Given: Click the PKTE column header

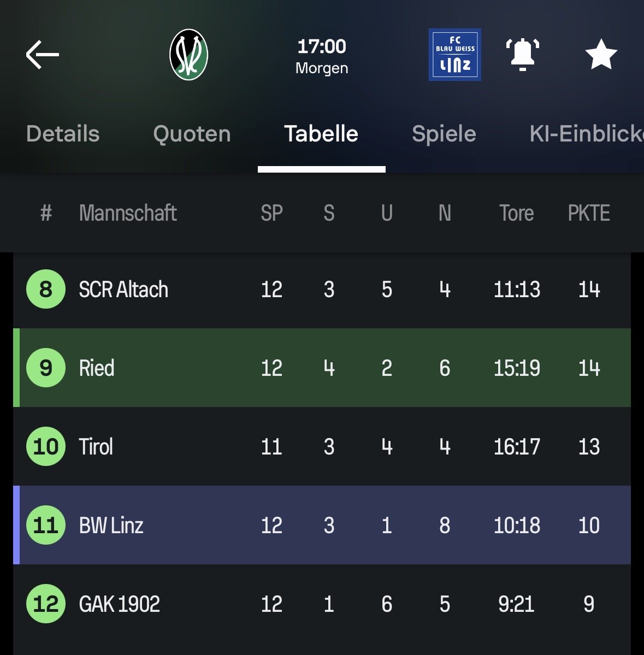Looking at the screenshot, I should pos(588,213).
